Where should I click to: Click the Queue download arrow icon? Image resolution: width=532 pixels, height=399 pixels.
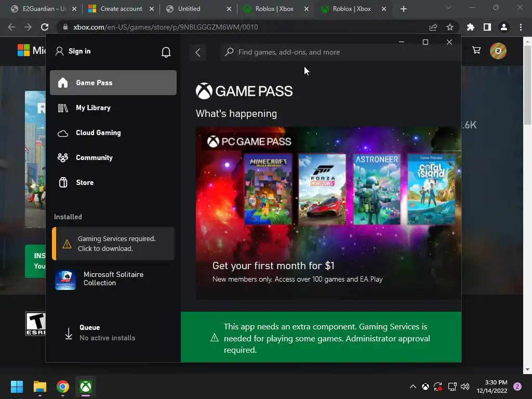[x=69, y=334]
